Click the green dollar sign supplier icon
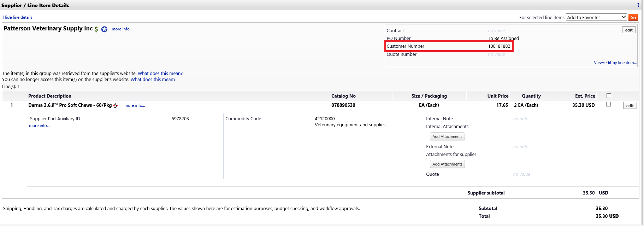Screen dimensions: 644x226 click(x=96, y=29)
